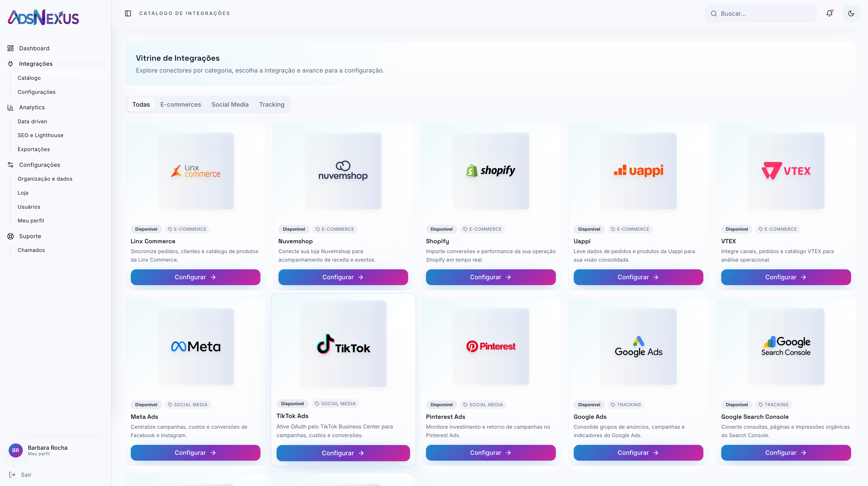Image resolution: width=868 pixels, height=486 pixels.
Task: Collapse the Integrações sidebar section
Action: (55, 64)
